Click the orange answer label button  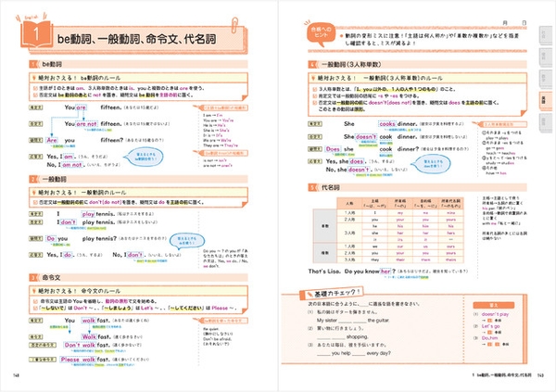coord(494,305)
